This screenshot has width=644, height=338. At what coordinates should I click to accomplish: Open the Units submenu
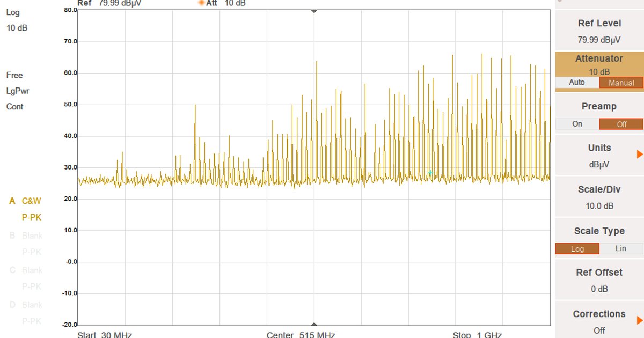click(x=599, y=155)
